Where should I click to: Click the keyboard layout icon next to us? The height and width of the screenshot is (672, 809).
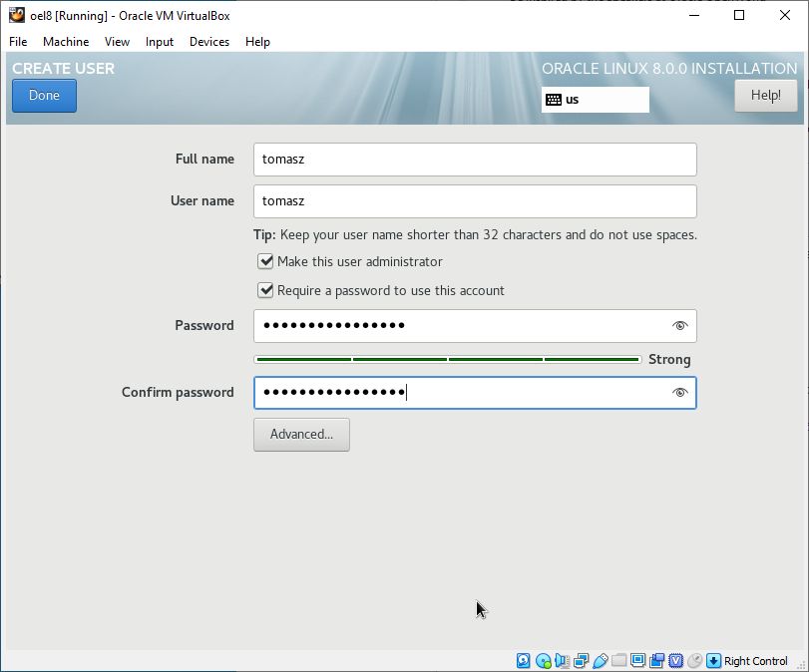pos(554,100)
